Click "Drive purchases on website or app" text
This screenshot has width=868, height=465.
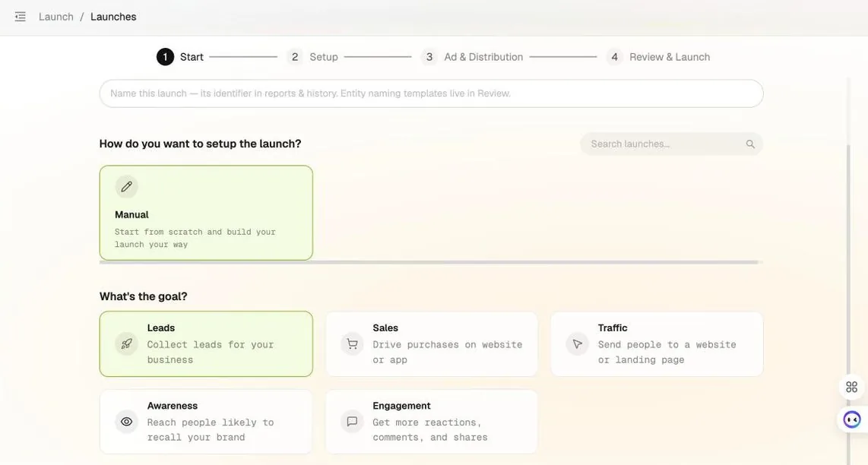447,352
